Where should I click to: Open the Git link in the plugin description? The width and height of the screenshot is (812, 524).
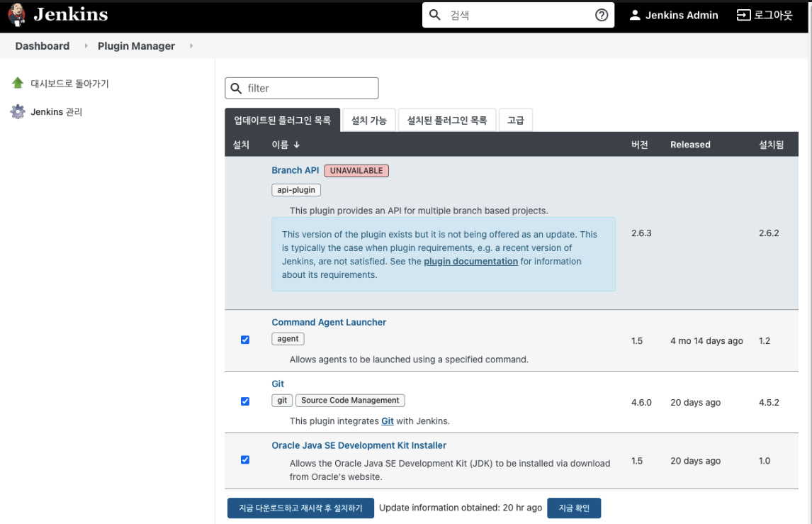coord(388,421)
